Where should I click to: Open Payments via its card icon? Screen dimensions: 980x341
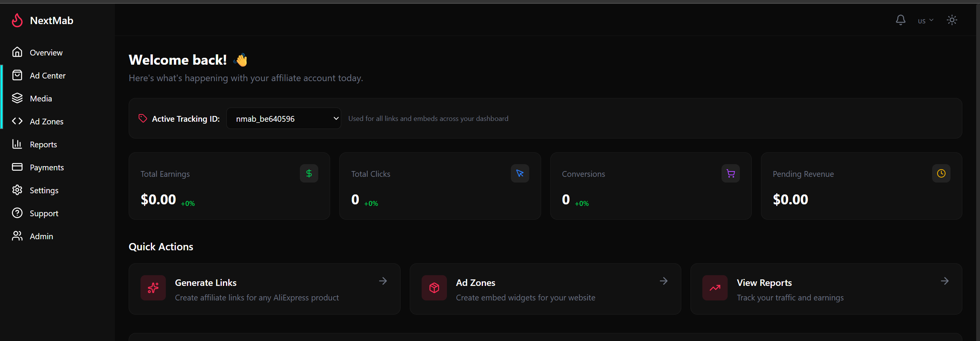tap(18, 167)
